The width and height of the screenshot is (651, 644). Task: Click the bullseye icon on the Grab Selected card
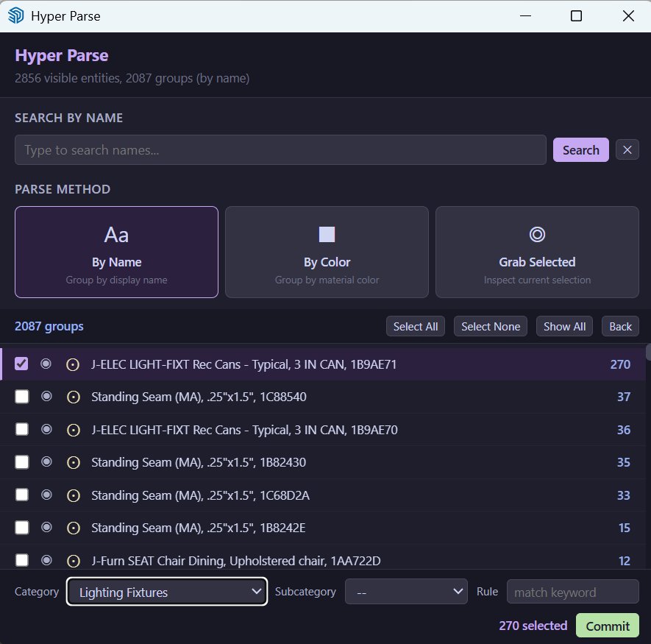pos(537,233)
